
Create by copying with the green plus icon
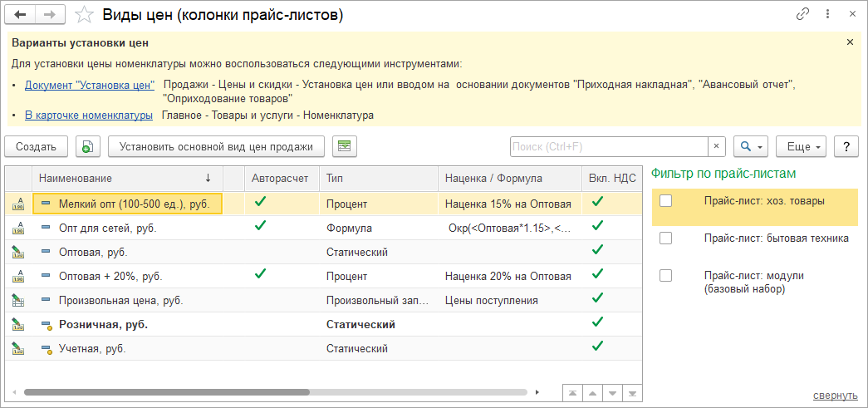pyautogui.click(x=87, y=147)
